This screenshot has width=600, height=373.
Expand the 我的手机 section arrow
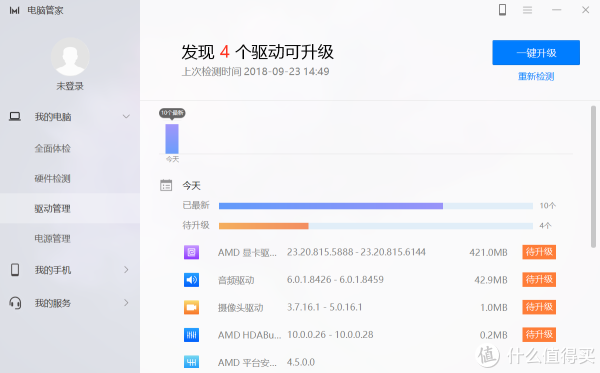point(126,270)
